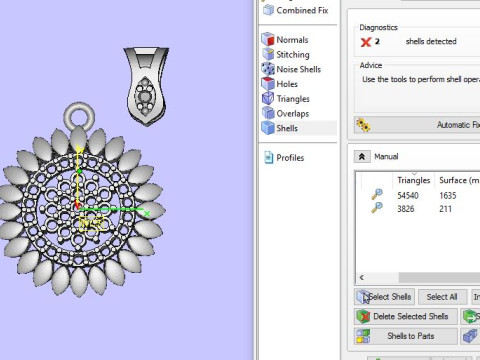Open the Combined Fix page
Viewport: 480px width, 360px height.
pos(296,10)
